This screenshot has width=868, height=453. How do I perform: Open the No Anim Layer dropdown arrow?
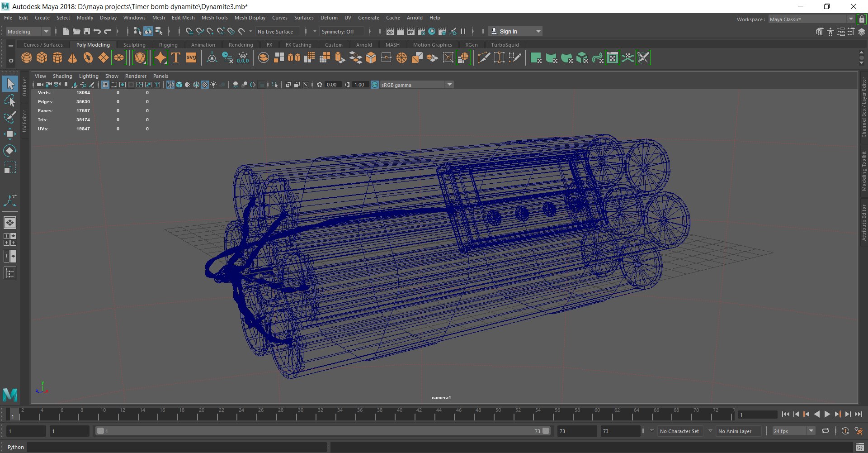[710, 431]
